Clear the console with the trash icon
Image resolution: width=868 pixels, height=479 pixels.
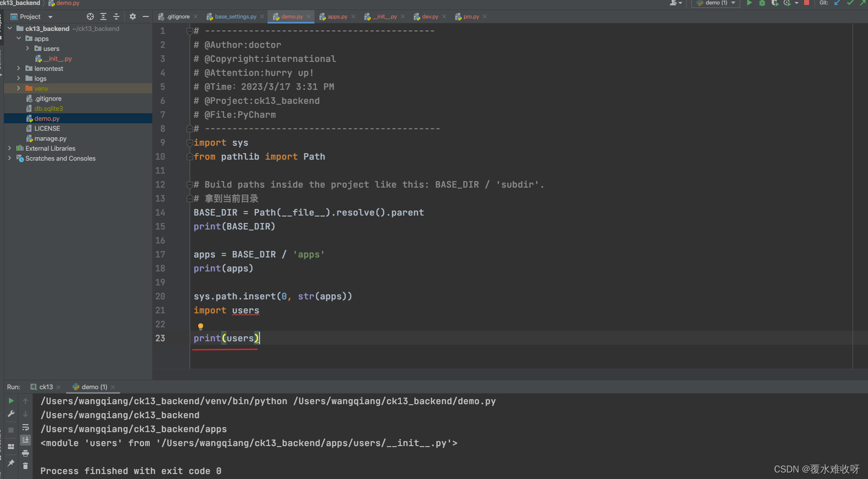[25, 466]
